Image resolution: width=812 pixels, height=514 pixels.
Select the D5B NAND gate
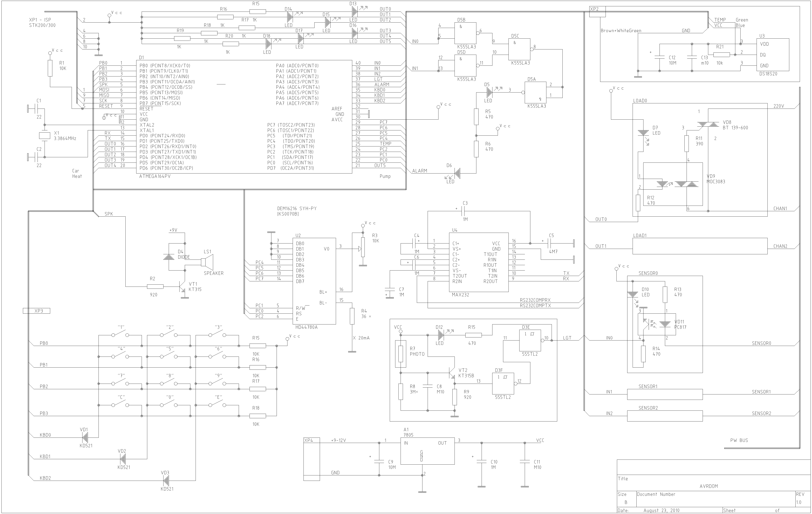(467, 33)
